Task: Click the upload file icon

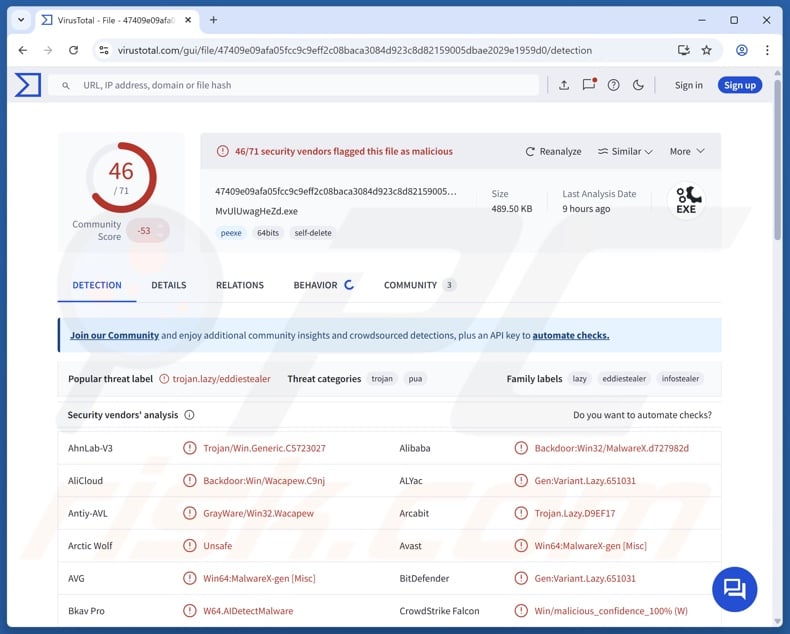Action: 564,85
